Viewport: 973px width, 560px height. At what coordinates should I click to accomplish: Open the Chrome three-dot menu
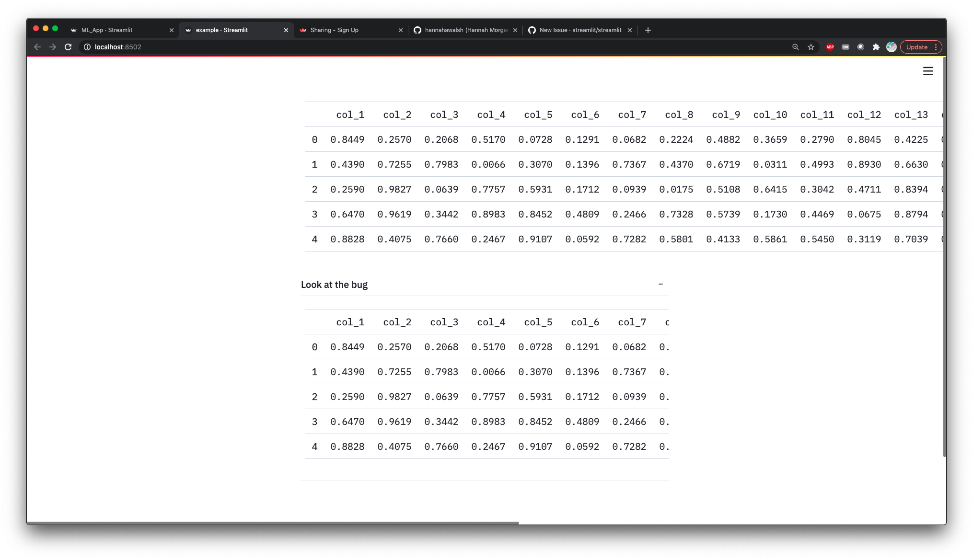click(x=936, y=47)
